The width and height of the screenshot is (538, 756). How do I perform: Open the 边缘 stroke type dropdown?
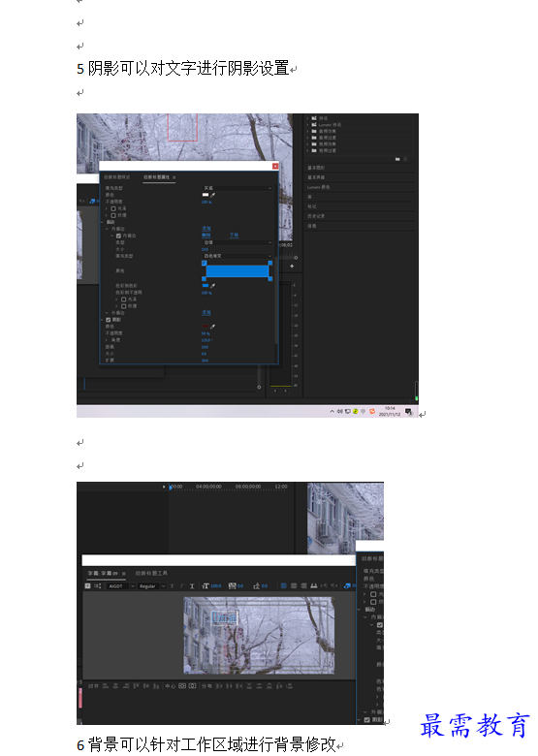(x=237, y=242)
